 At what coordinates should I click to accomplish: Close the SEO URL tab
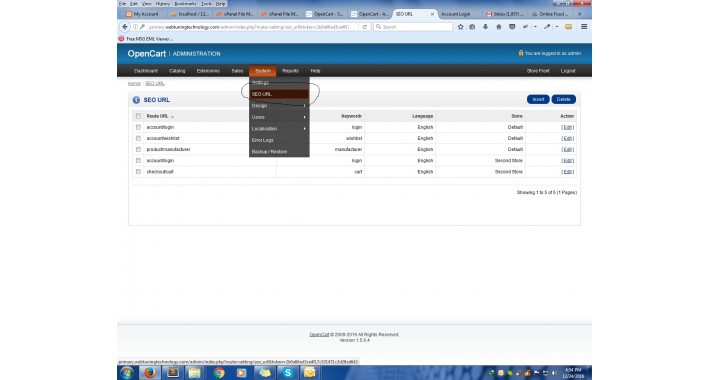[x=432, y=14]
